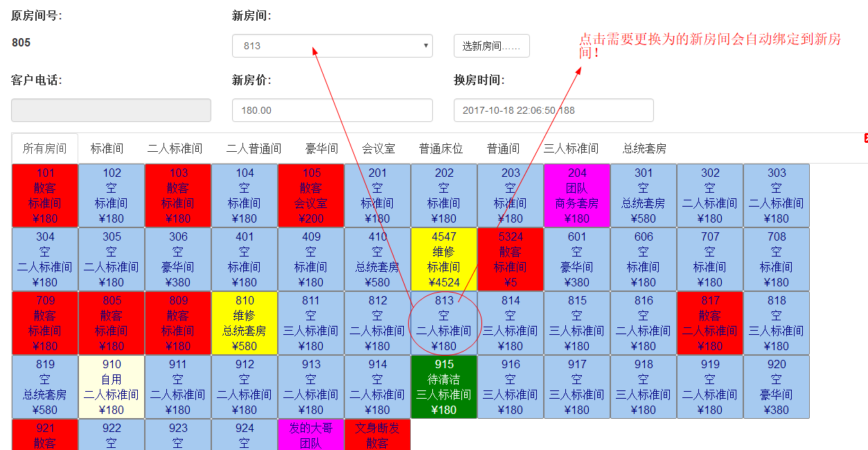Select room 401 tile
Screen dimensions: 868x450
(245, 259)
